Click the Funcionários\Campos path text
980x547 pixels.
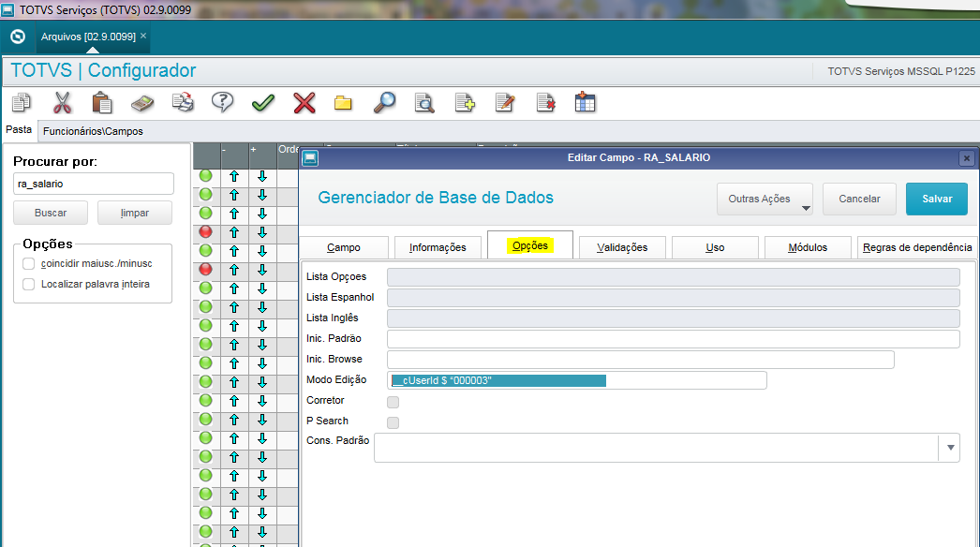(93, 131)
